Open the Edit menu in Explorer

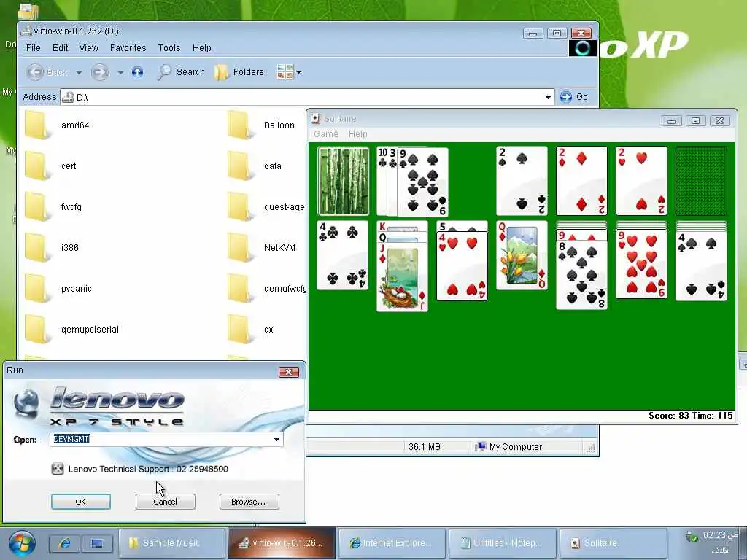click(60, 47)
